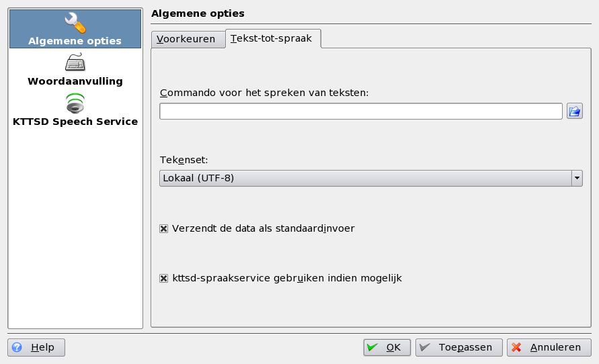The height and width of the screenshot is (364, 599).
Task: Click the Toepassen button label
Action: pos(465,347)
